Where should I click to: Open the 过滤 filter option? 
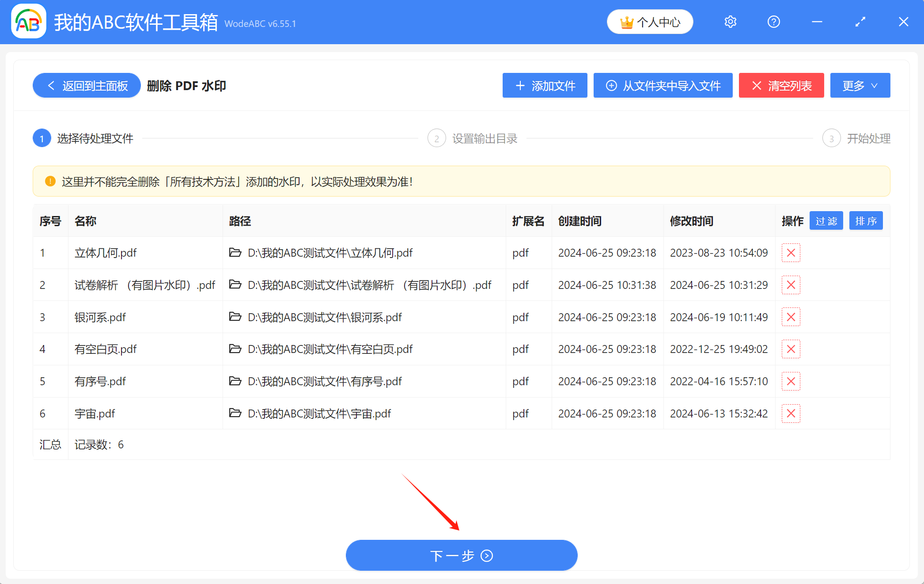click(x=826, y=221)
